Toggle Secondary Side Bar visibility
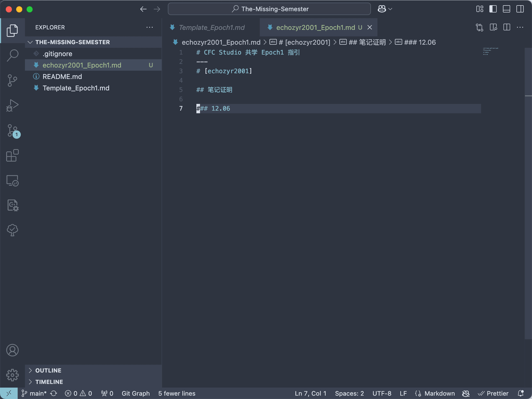 520,9
